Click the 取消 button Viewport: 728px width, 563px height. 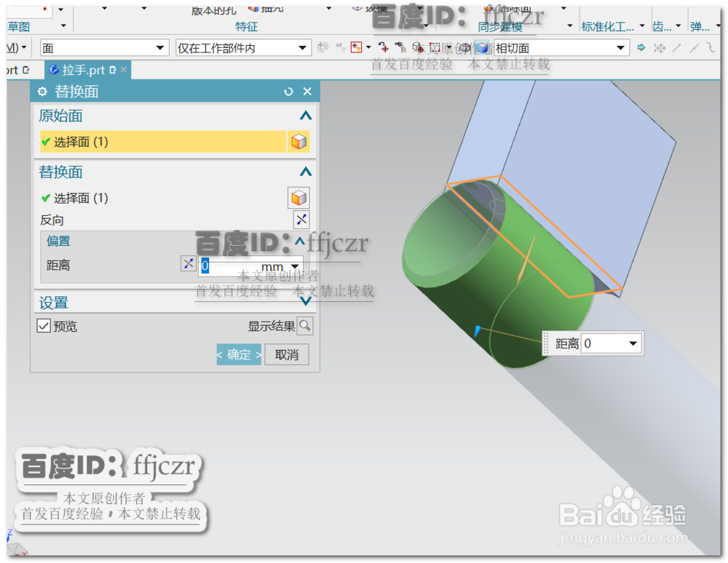(x=286, y=355)
